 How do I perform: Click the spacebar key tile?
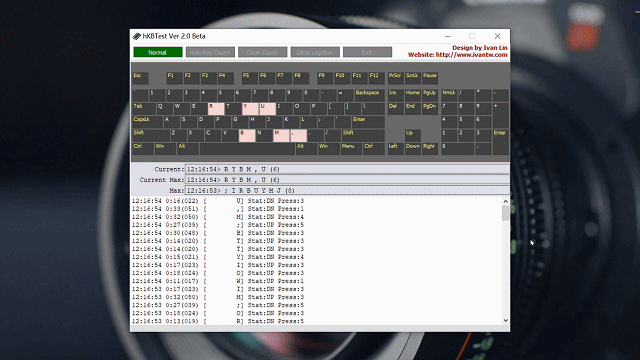[x=247, y=149]
